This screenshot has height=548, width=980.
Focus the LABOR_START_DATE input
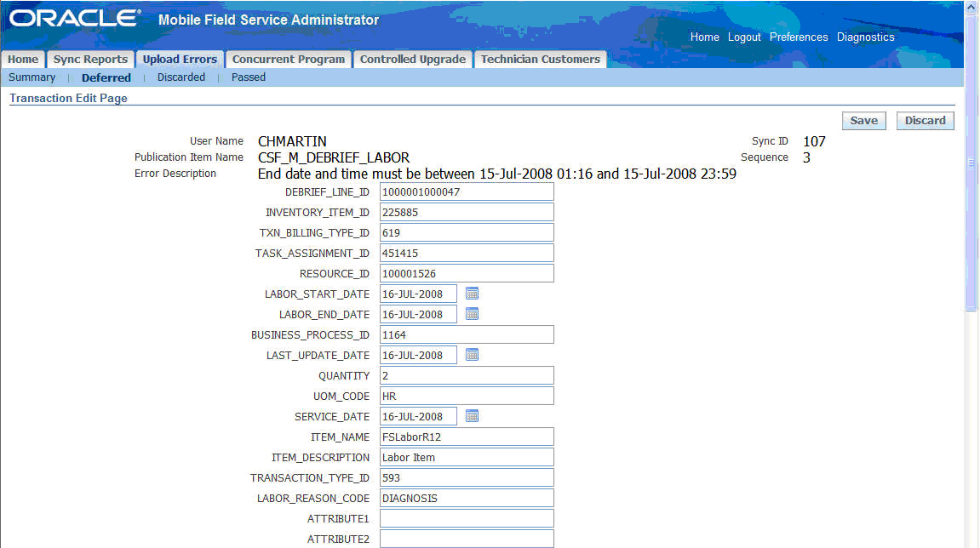tap(418, 294)
